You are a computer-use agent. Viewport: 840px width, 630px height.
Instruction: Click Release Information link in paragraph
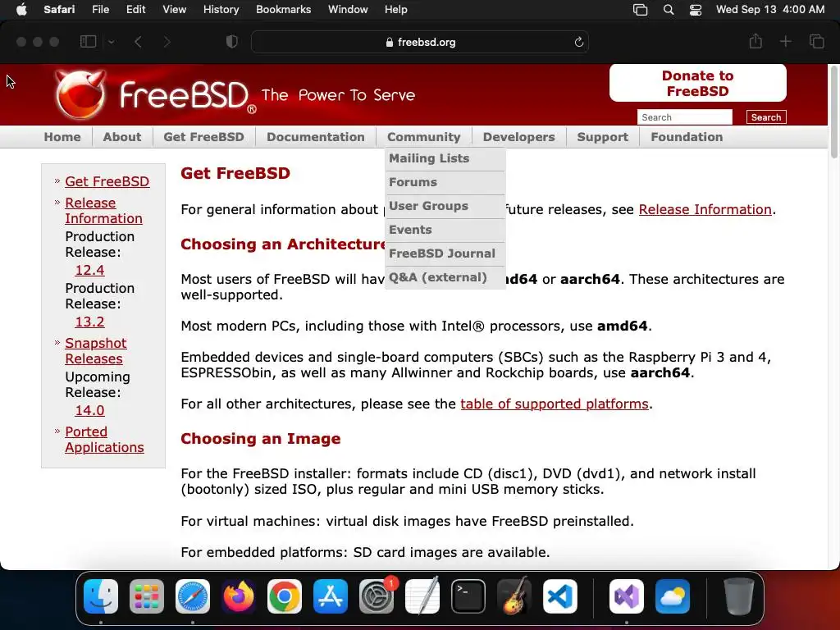(705, 209)
